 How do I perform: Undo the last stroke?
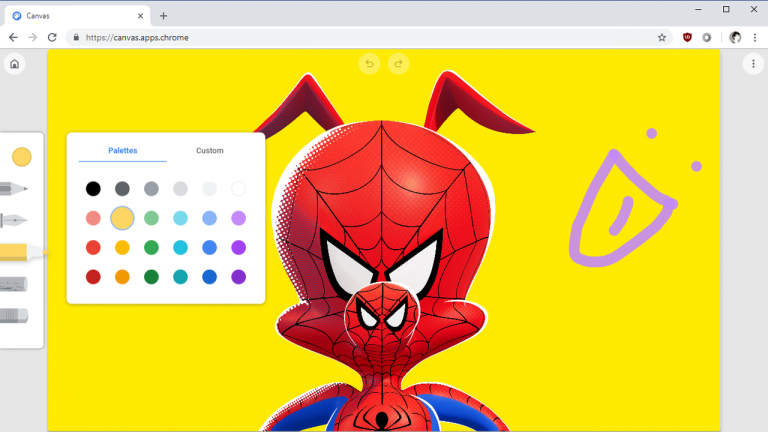coord(369,64)
